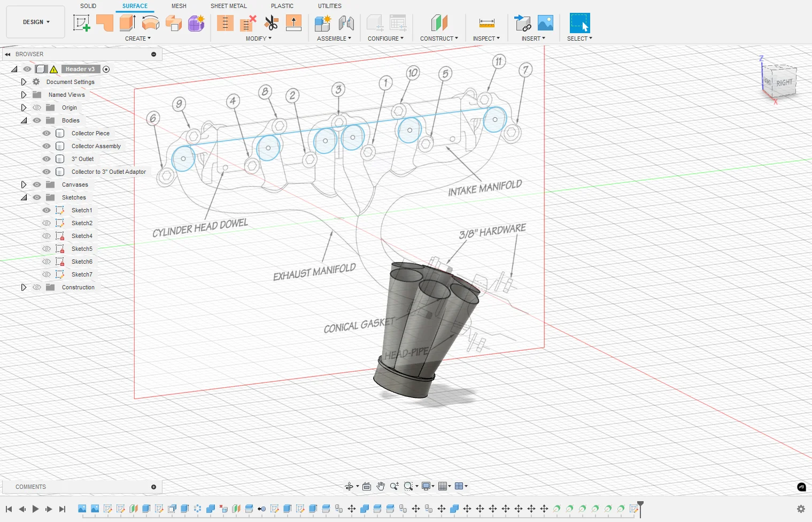Click the Viewports layout icon

pos(459,486)
